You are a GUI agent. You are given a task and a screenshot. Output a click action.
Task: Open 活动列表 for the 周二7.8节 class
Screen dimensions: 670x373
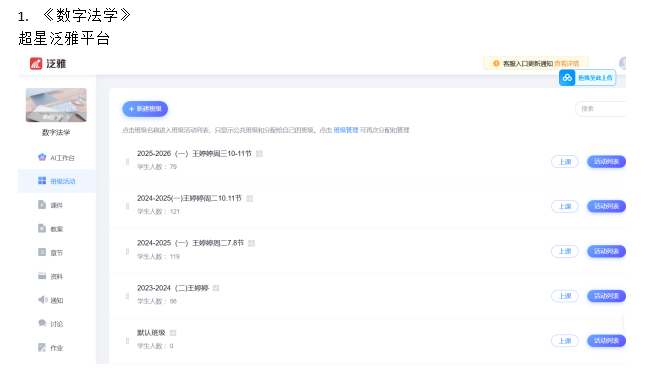pos(606,251)
